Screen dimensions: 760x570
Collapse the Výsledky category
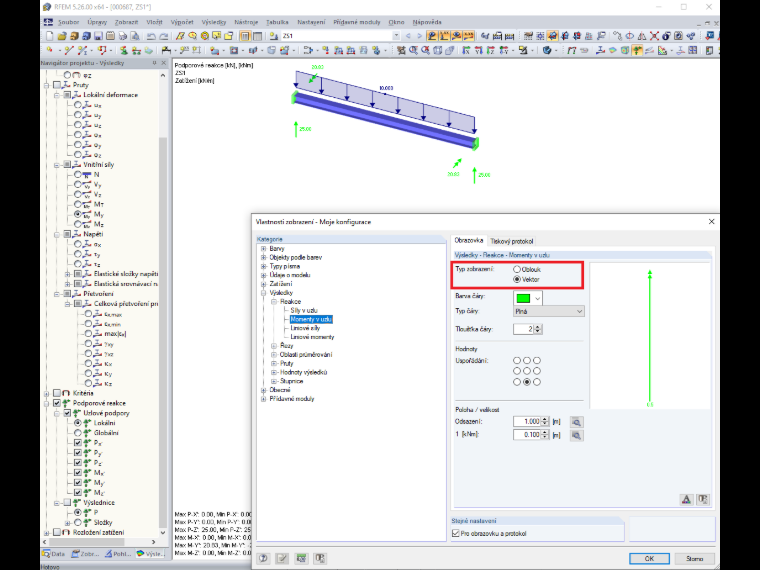(x=263, y=293)
